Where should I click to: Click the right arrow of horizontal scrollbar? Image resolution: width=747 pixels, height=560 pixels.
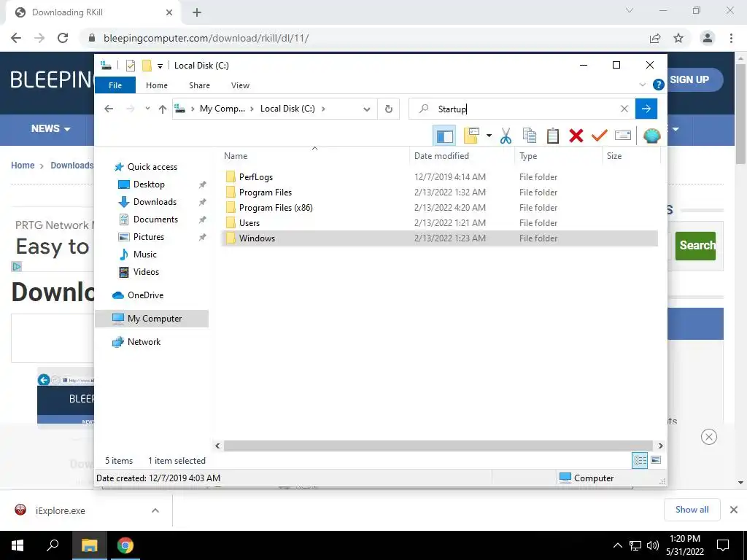(660, 446)
